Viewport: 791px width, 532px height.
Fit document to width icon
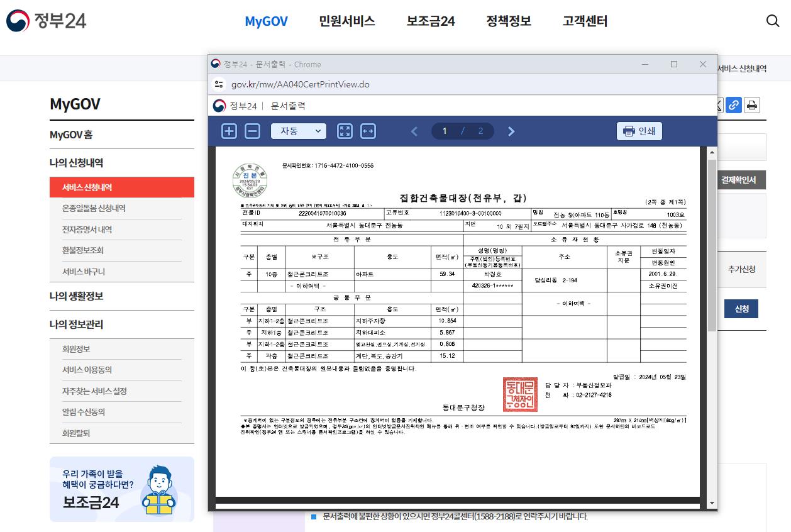tap(368, 131)
